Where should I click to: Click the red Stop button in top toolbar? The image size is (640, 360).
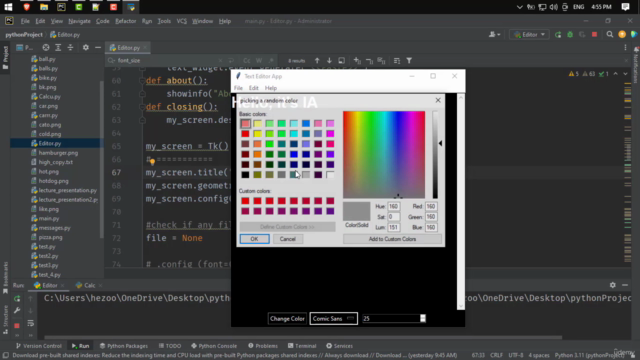[x=594, y=35]
